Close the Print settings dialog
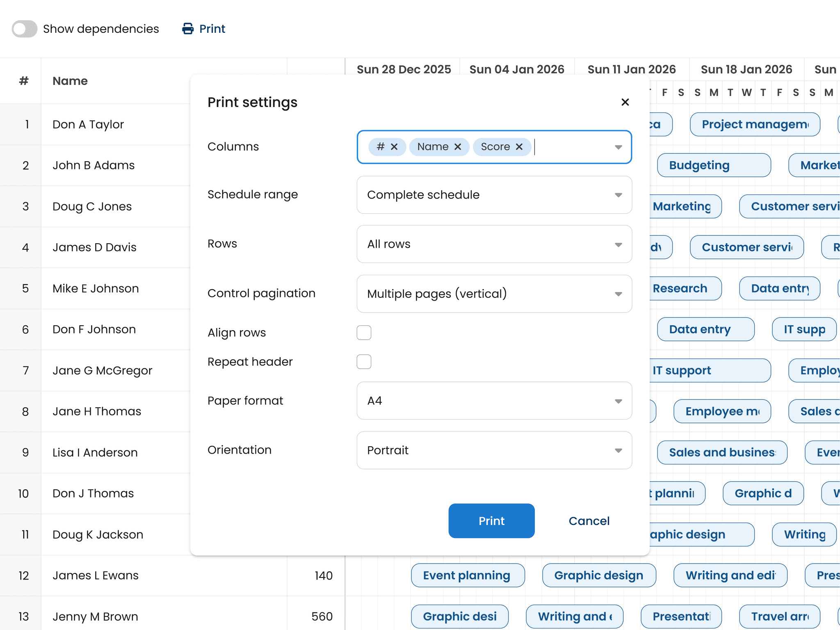Viewport: 840px width, 630px height. [x=625, y=102]
